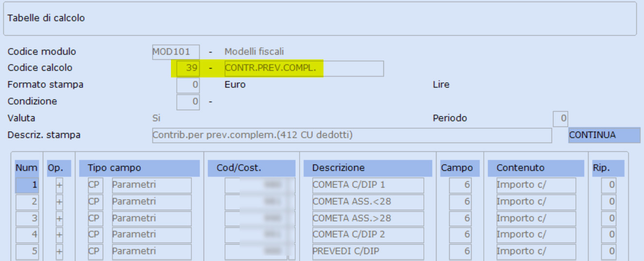Image resolution: width=644 pixels, height=261 pixels.
Task: Click the + operator in COMETA C/DIP 2 row
Action: pos(59,235)
